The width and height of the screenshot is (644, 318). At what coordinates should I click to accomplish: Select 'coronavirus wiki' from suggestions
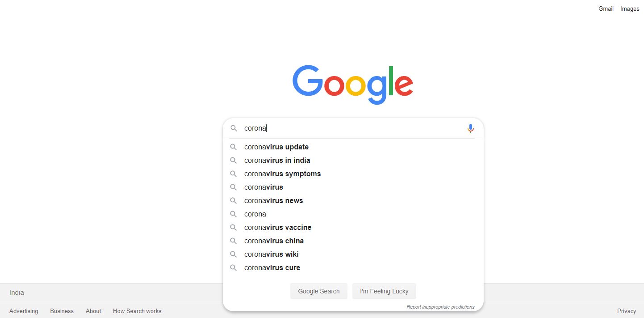click(271, 254)
